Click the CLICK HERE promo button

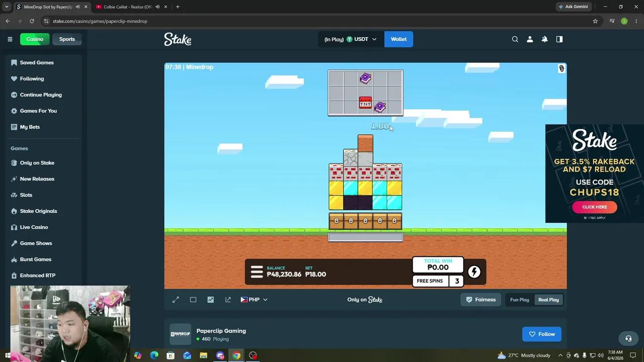point(594,207)
